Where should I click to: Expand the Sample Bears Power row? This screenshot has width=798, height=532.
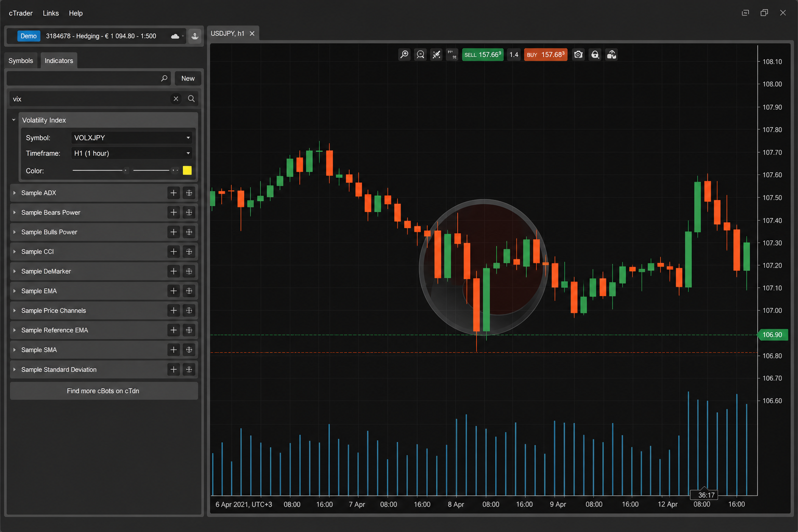tap(15, 212)
